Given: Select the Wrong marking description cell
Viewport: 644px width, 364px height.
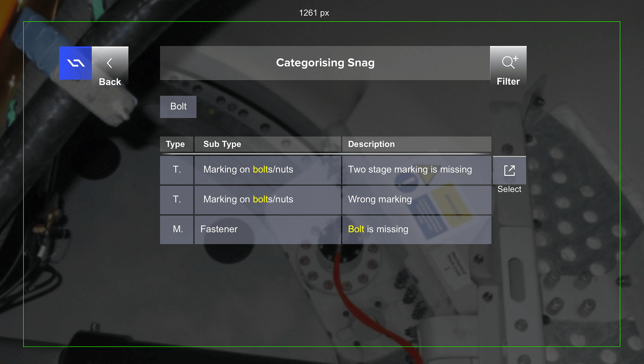Looking at the screenshot, I should click(x=417, y=200).
